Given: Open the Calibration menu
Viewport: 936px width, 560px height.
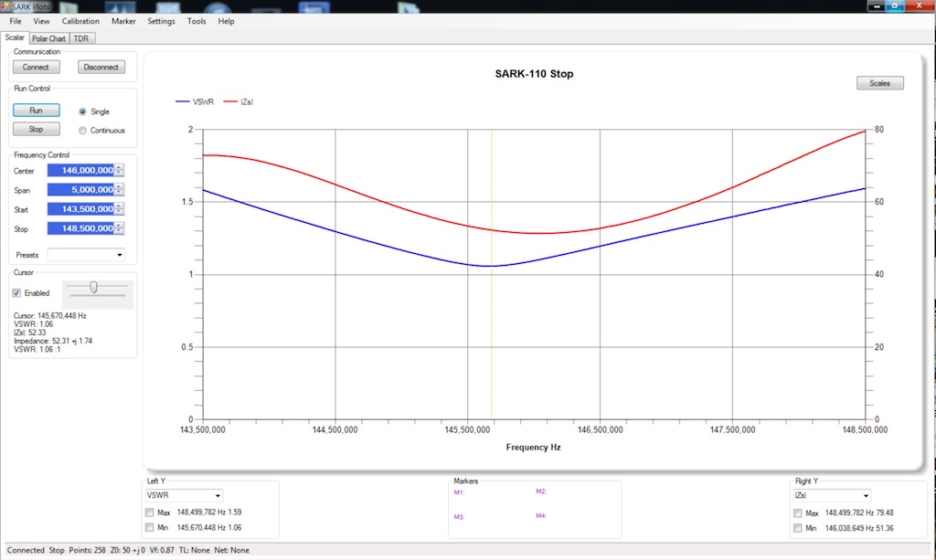Looking at the screenshot, I should [80, 21].
